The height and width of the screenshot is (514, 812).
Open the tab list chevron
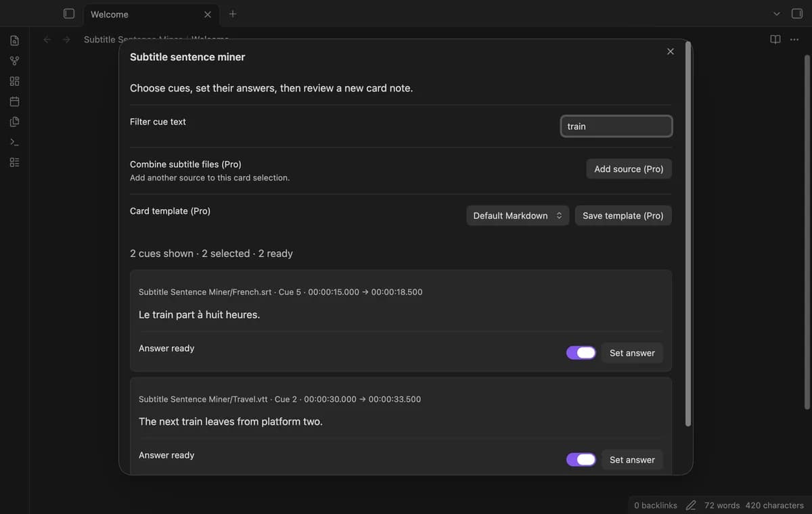(777, 14)
